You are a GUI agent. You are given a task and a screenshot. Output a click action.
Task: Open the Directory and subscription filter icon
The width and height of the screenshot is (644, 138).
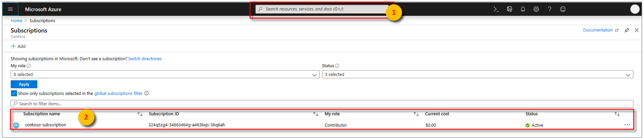click(x=509, y=9)
